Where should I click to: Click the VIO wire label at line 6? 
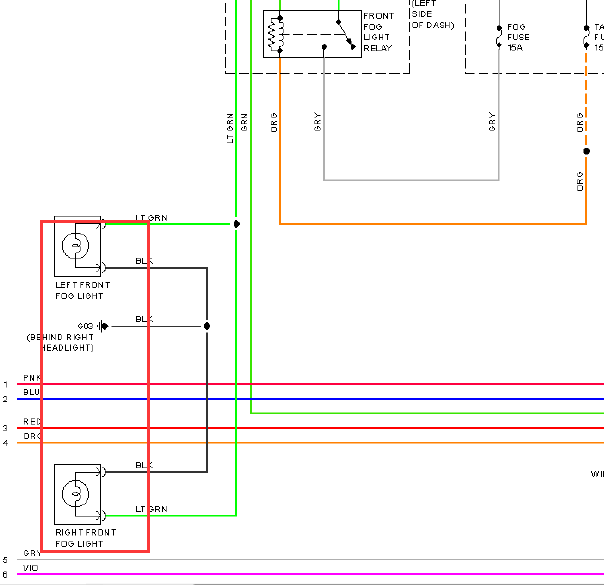click(30, 568)
